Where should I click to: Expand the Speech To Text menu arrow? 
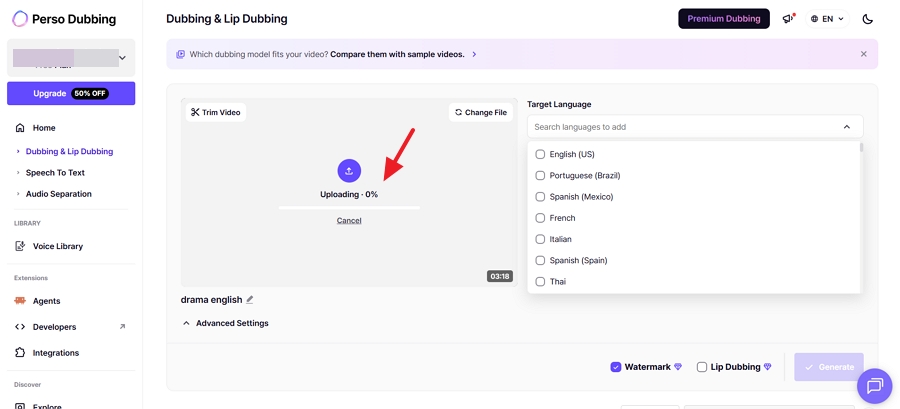tap(18, 173)
